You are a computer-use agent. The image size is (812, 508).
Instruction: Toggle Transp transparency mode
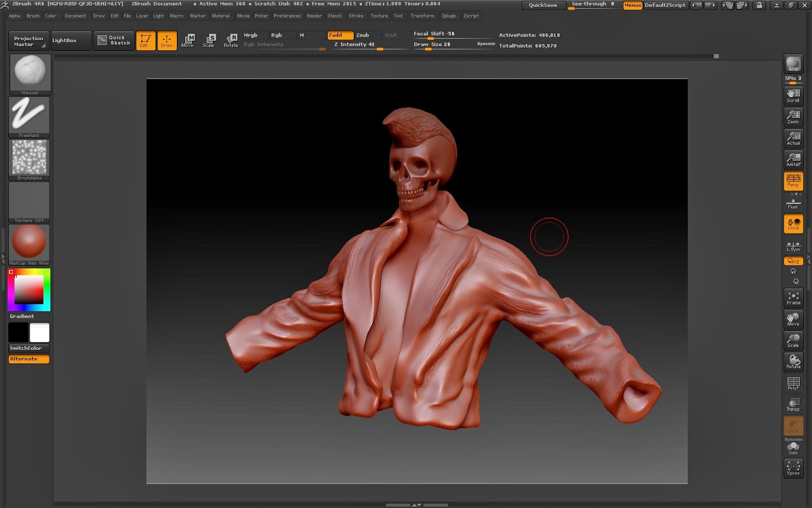point(793,405)
